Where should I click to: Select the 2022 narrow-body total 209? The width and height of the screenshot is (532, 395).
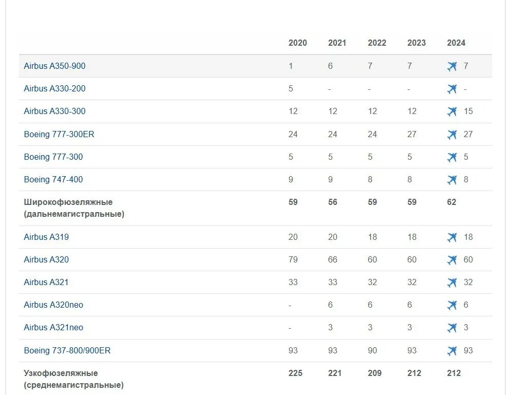click(374, 373)
